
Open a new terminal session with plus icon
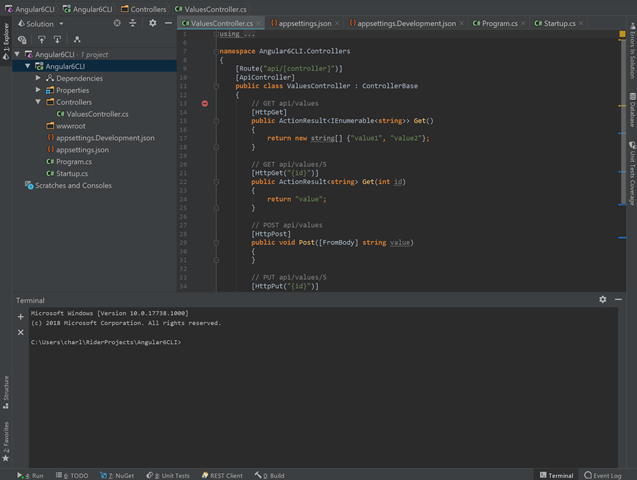click(21, 317)
